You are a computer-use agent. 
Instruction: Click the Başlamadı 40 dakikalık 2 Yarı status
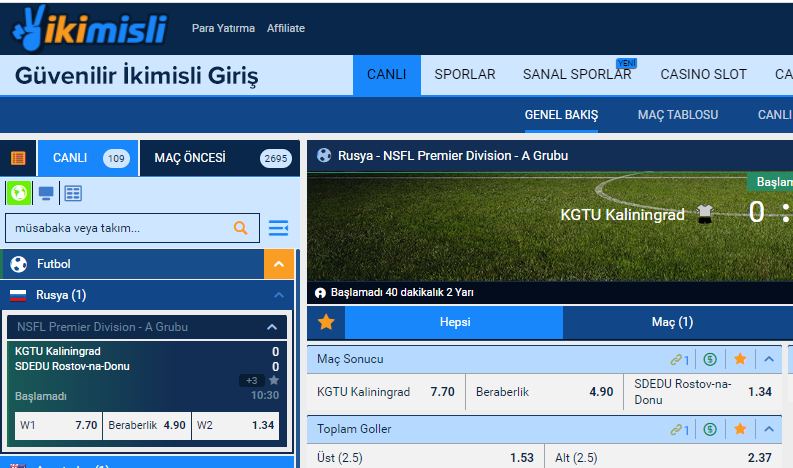402,292
